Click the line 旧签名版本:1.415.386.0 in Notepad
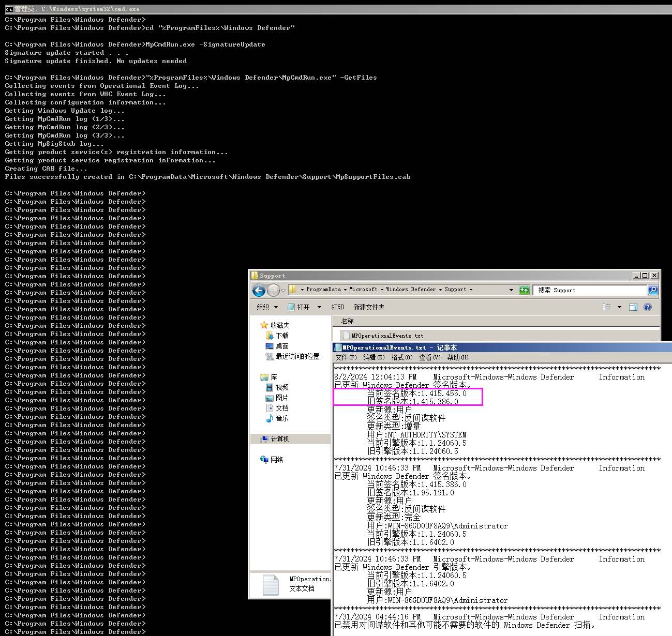This screenshot has height=636, width=672. tap(413, 402)
